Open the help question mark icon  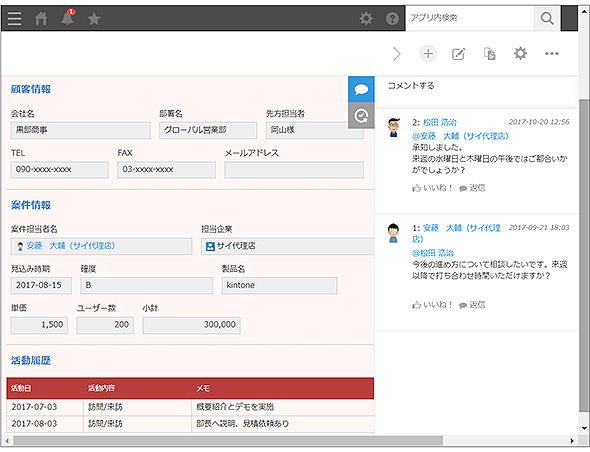(x=392, y=18)
